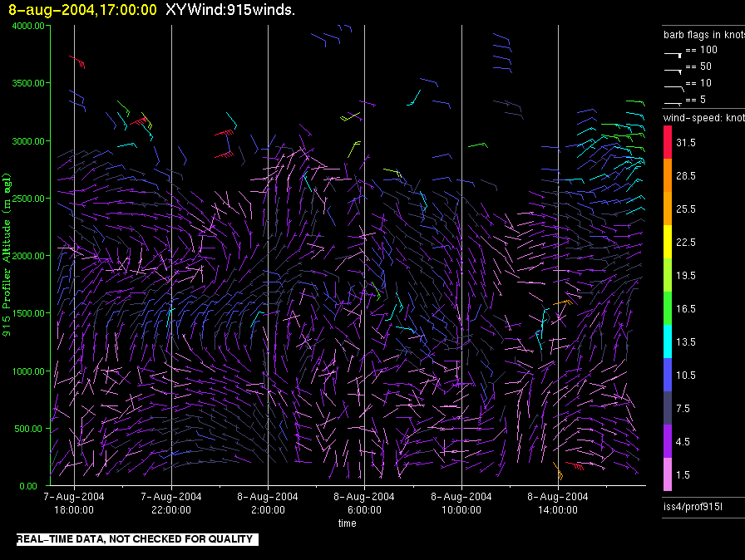745x560 pixels.
Task: Click the 10.5 knots blue color swatch
Action: (x=668, y=375)
